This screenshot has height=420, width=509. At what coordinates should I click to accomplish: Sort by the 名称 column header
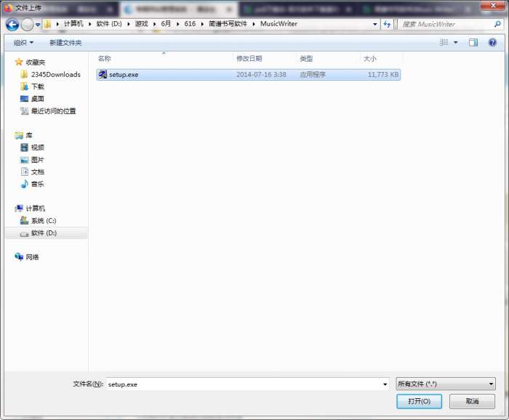104,59
